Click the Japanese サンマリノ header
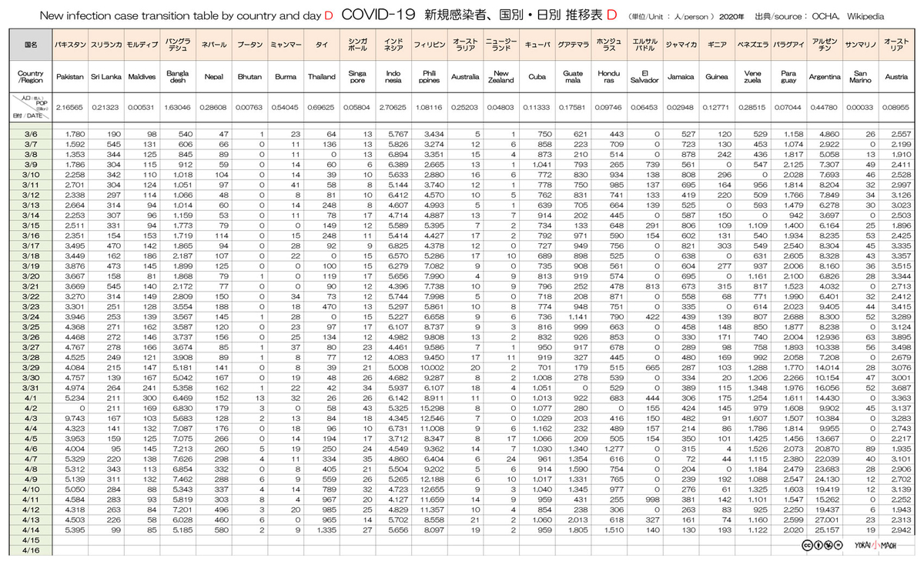 tap(860, 45)
